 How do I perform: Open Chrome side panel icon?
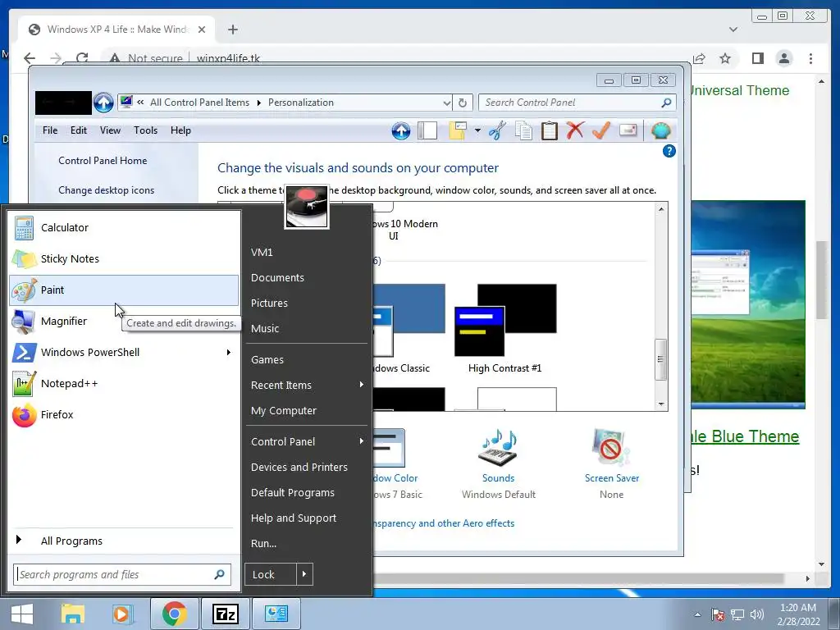(757, 58)
